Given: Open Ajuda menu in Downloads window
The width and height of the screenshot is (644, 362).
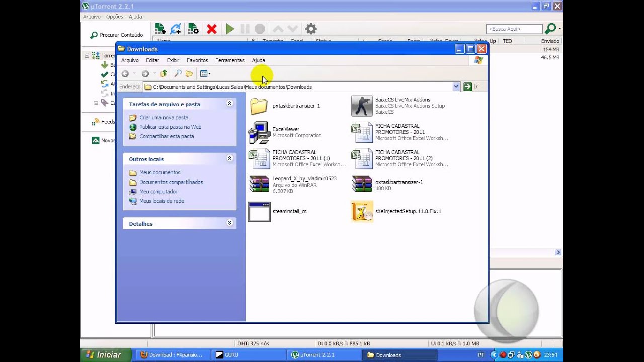Looking at the screenshot, I should [259, 60].
